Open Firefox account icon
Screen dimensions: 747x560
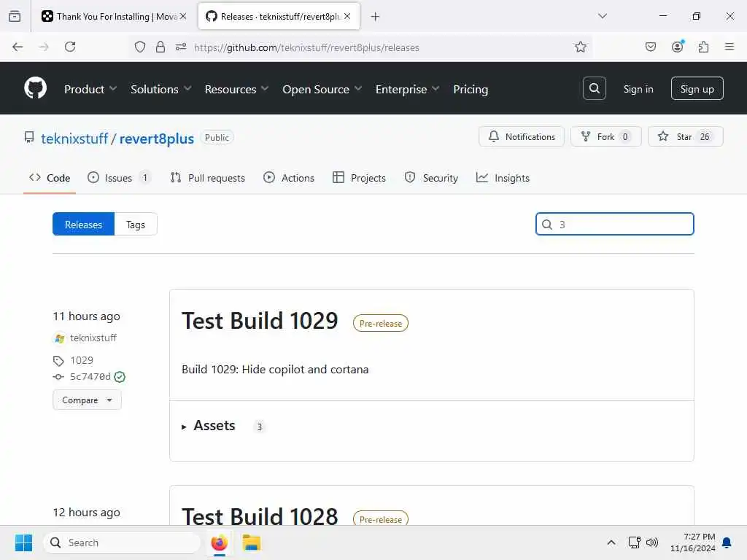click(677, 46)
